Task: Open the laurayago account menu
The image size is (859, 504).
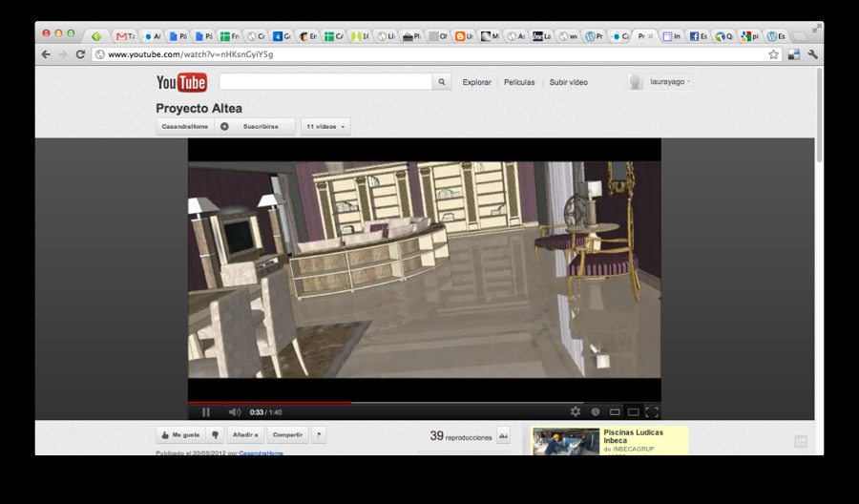Action: click(x=660, y=82)
